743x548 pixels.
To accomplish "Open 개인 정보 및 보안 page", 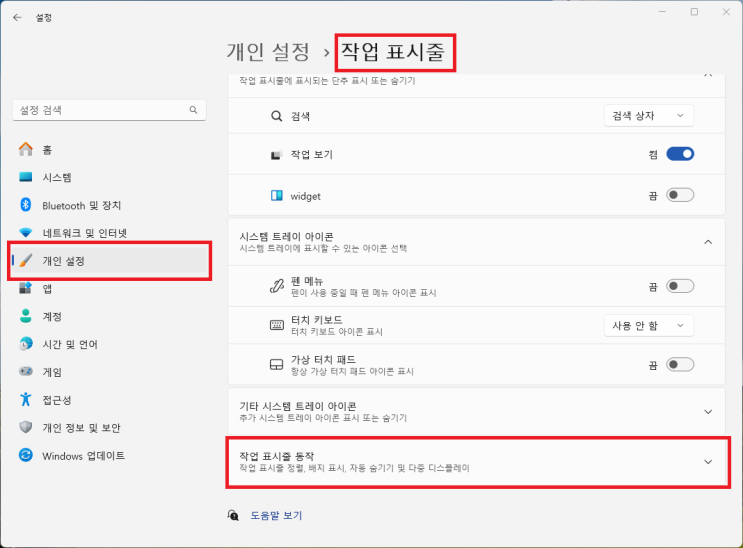I will (x=109, y=427).
